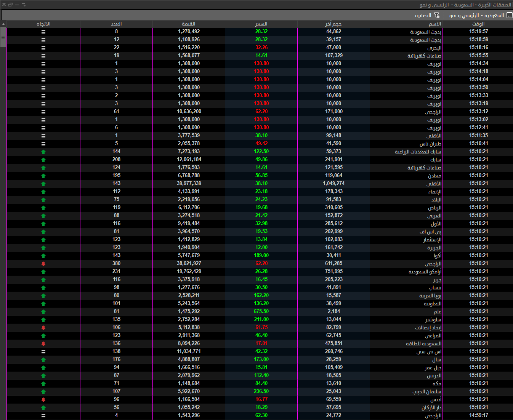Click the count 231

(x=117, y=271)
